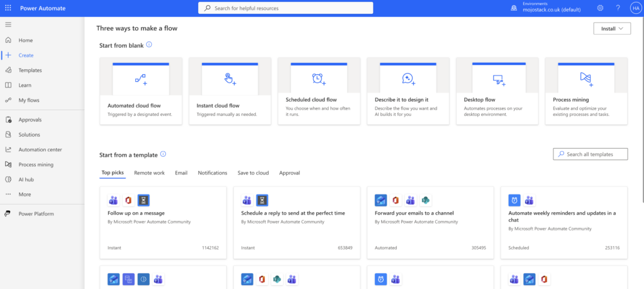The height and width of the screenshot is (289, 644).
Task: Open mojostack.co.uk environment selector
Action: pyautogui.click(x=552, y=10)
